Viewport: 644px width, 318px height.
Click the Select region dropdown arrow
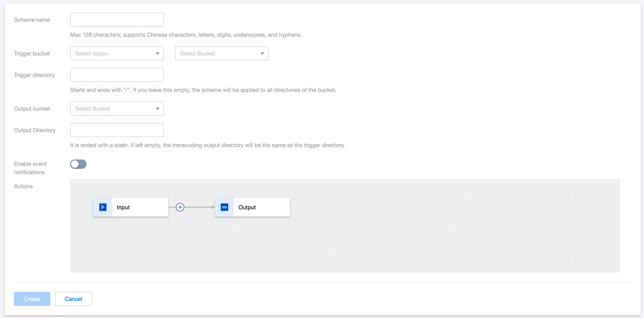(158, 53)
